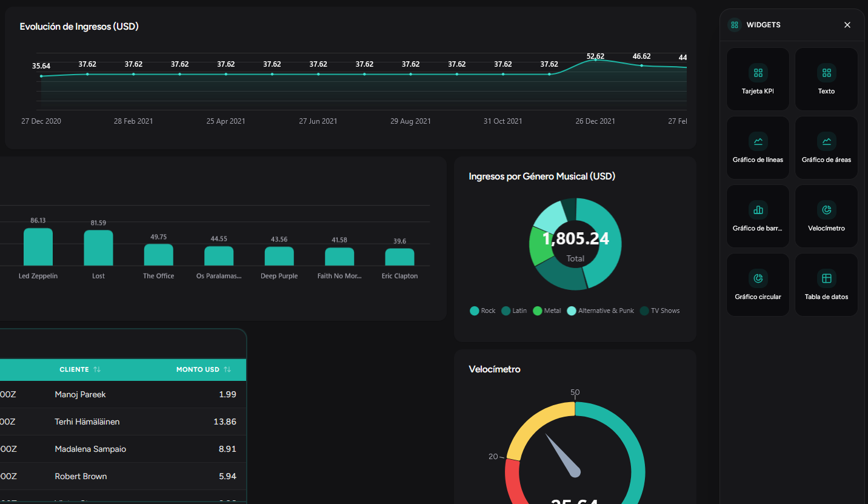This screenshot has height=504, width=868.
Task: Add a Gráfico de barras widget
Action: pyautogui.click(x=758, y=216)
